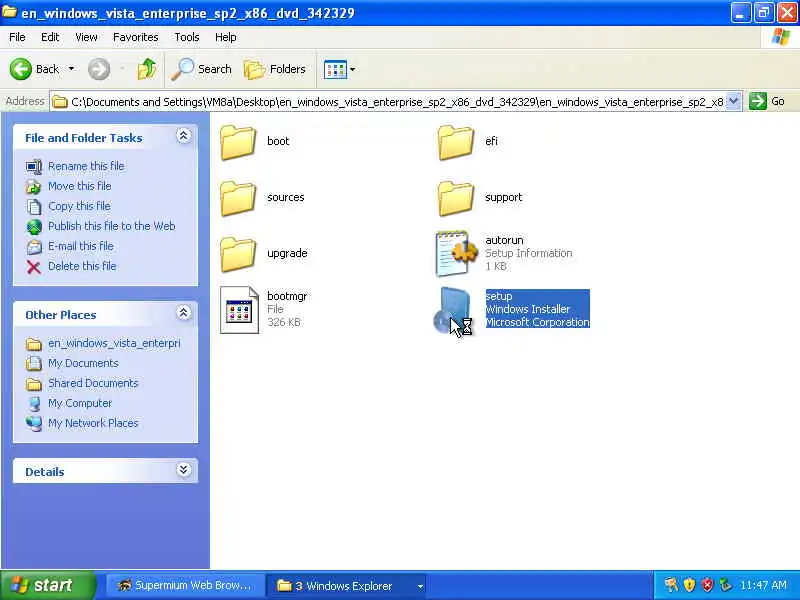The image size is (800, 600).
Task: Click the Windows flag logo in the menu bar
Action: pyautogui.click(x=781, y=37)
